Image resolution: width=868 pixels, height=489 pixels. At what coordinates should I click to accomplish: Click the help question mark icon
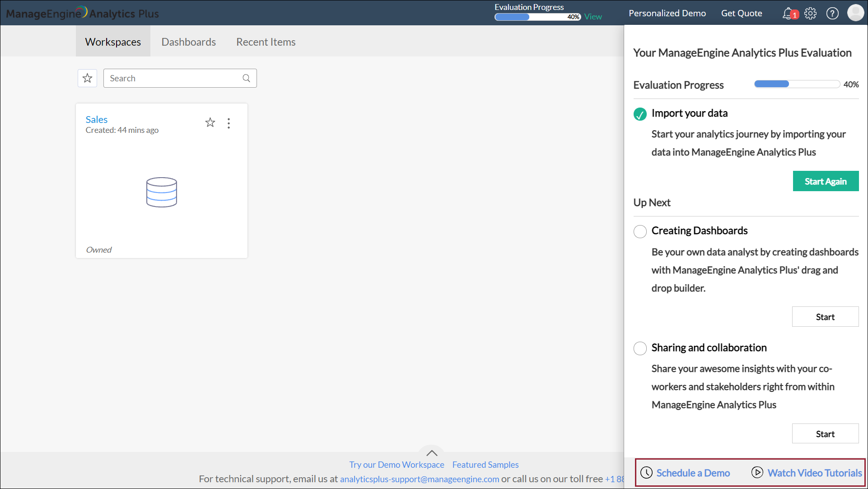point(832,14)
